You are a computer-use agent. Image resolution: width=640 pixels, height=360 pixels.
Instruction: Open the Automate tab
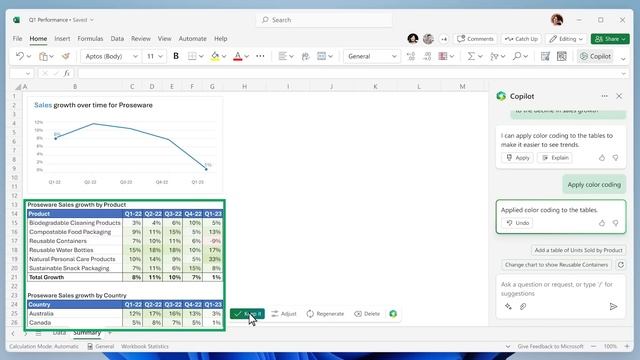pos(192,39)
